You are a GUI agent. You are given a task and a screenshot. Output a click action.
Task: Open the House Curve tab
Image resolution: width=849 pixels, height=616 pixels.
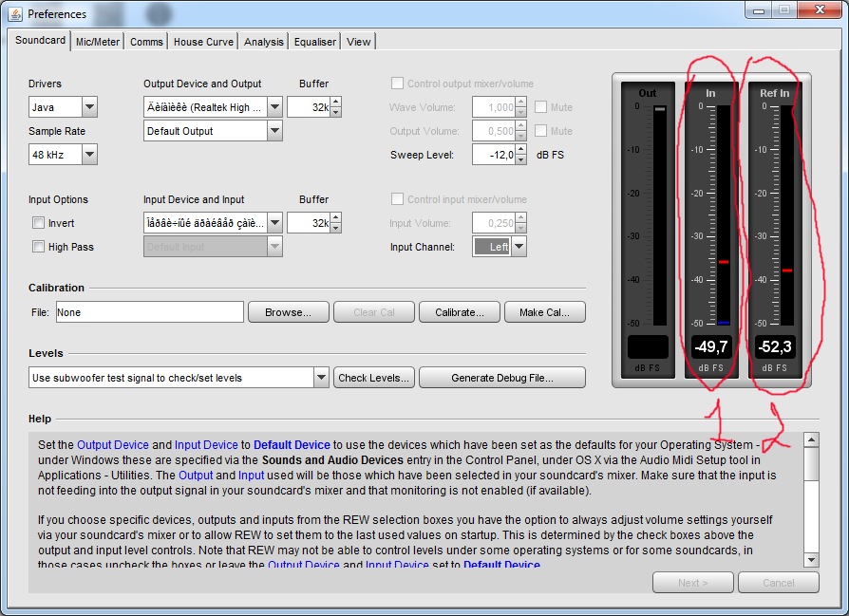(x=203, y=42)
